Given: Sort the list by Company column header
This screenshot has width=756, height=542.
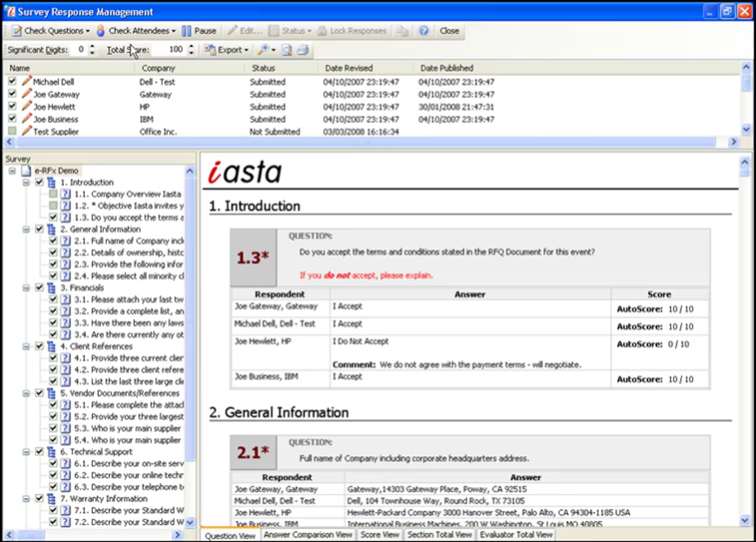Looking at the screenshot, I should pyautogui.click(x=158, y=68).
